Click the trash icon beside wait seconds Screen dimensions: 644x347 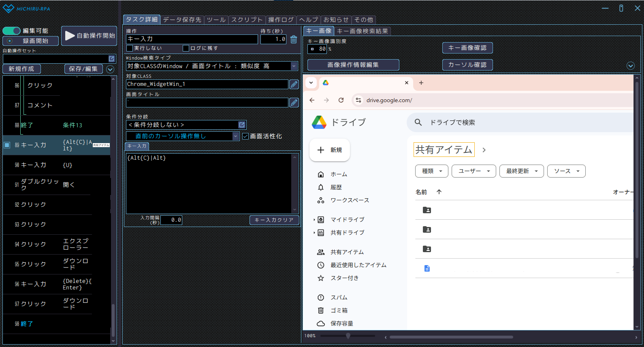pos(294,39)
